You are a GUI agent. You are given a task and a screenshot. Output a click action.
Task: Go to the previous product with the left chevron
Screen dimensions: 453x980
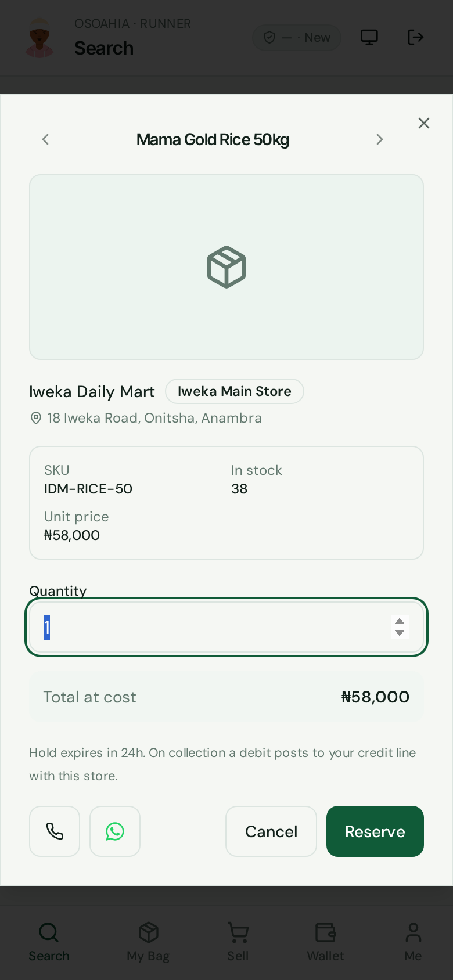tap(45, 139)
